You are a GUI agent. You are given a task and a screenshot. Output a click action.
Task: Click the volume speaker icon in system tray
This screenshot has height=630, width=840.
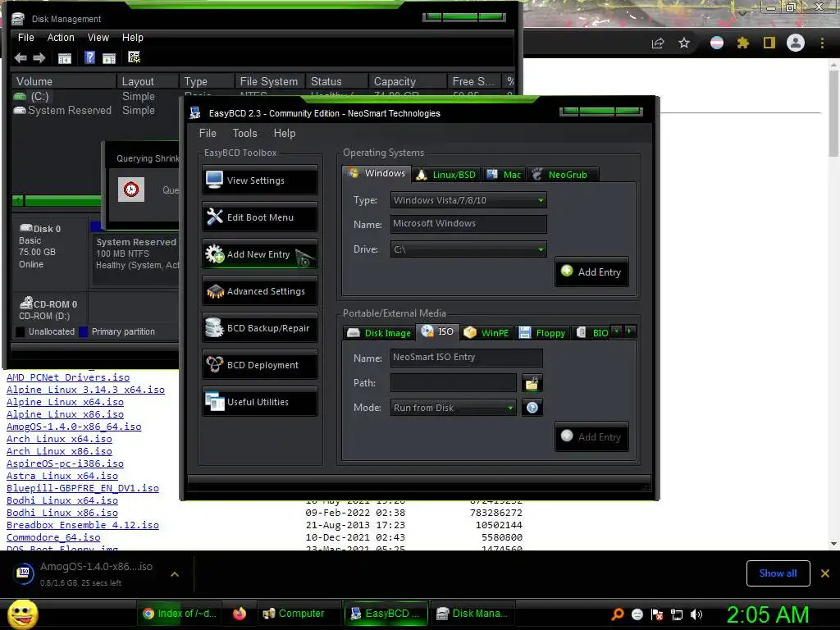coord(696,614)
